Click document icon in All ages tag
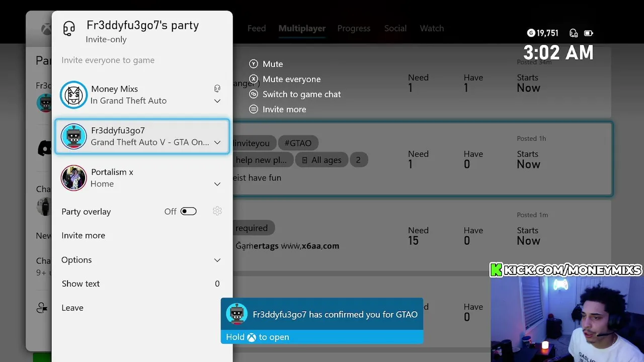Image resolution: width=644 pixels, height=362 pixels. 304,160
